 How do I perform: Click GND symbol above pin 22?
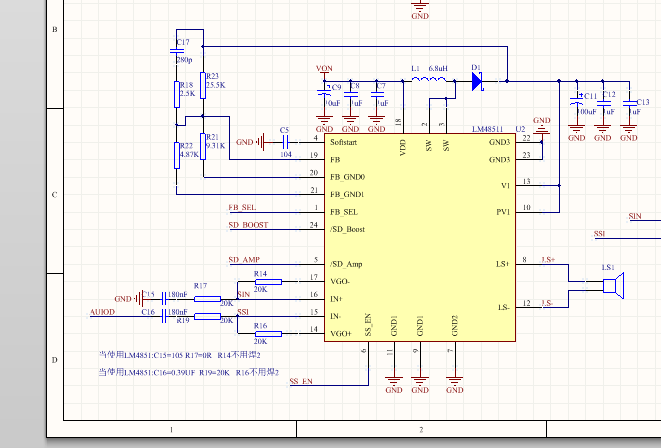(x=542, y=126)
